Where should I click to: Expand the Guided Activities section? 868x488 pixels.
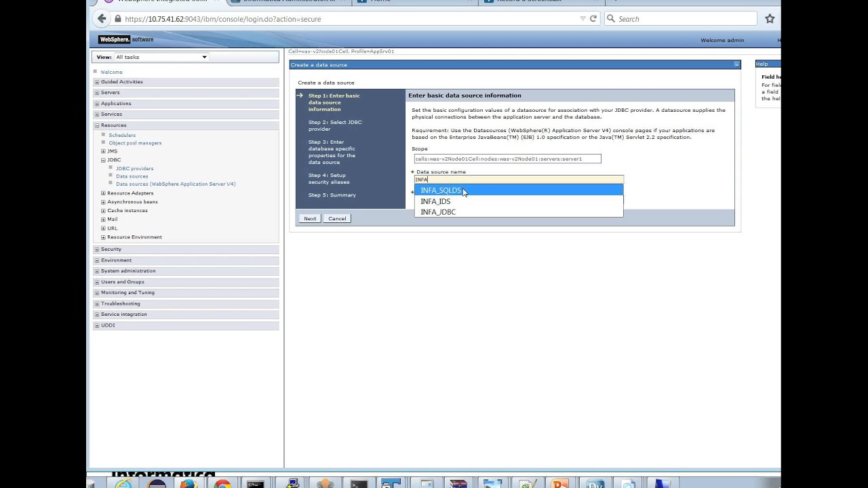[96, 82]
